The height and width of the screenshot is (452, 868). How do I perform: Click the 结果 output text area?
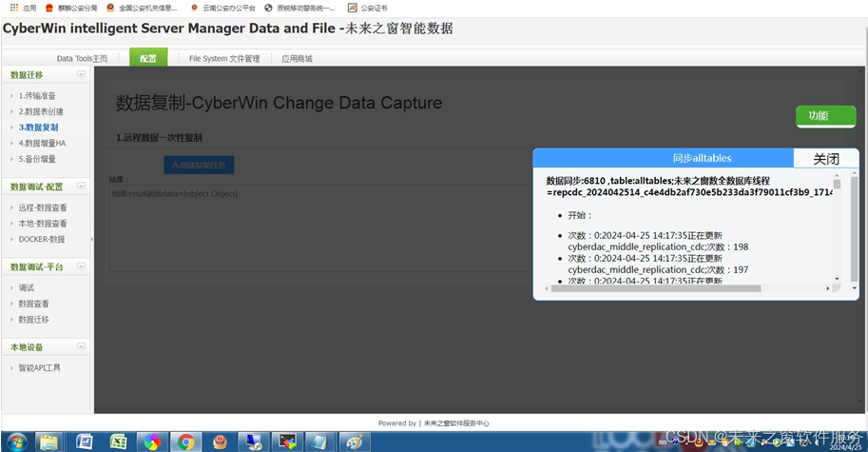[x=320, y=227]
